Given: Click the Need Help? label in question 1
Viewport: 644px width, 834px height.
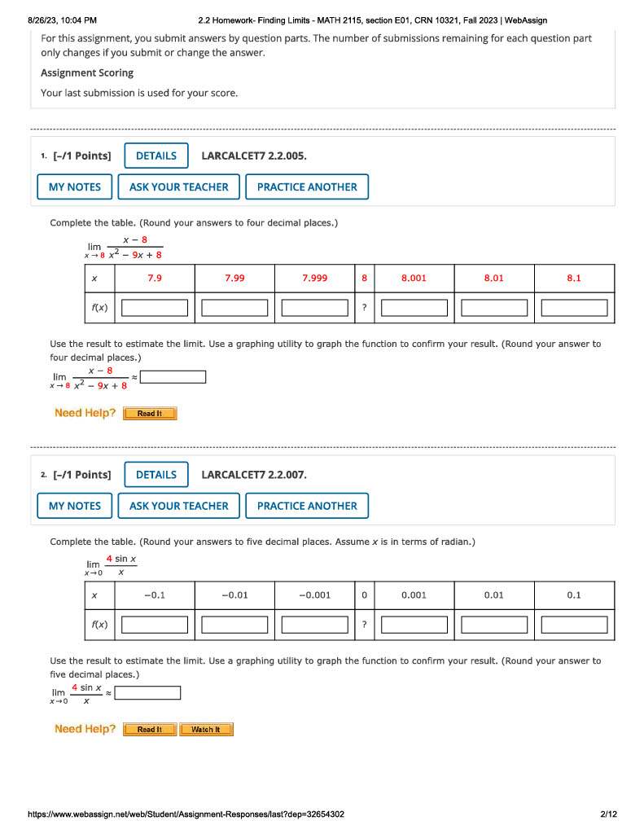Looking at the screenshot, I should point(85,413).
